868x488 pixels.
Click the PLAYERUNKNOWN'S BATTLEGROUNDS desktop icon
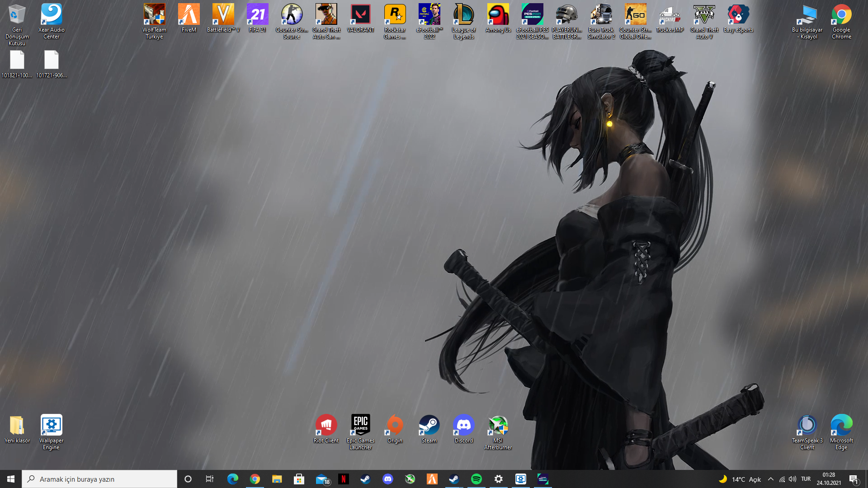pos(567,21)
